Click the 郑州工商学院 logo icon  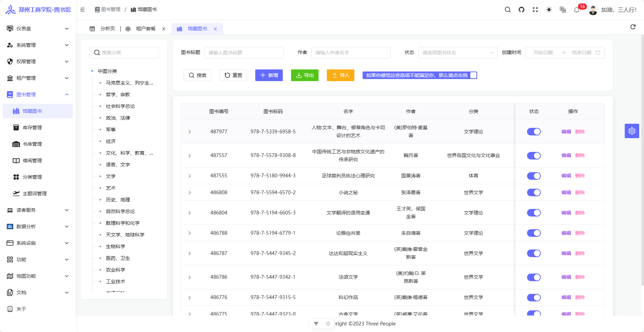coord(11,10)
